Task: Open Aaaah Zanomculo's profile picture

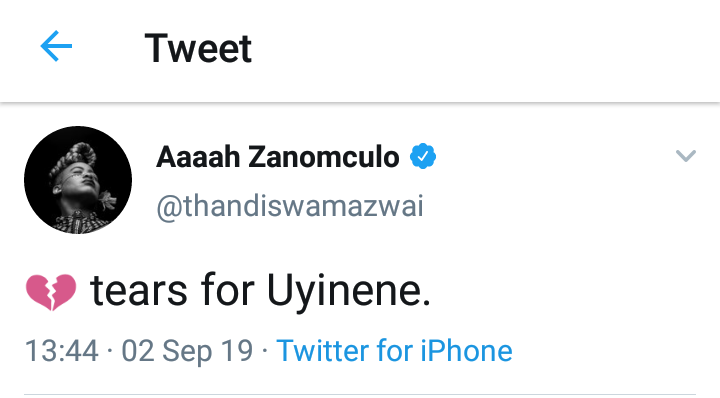Action: [x=78, y=180]
